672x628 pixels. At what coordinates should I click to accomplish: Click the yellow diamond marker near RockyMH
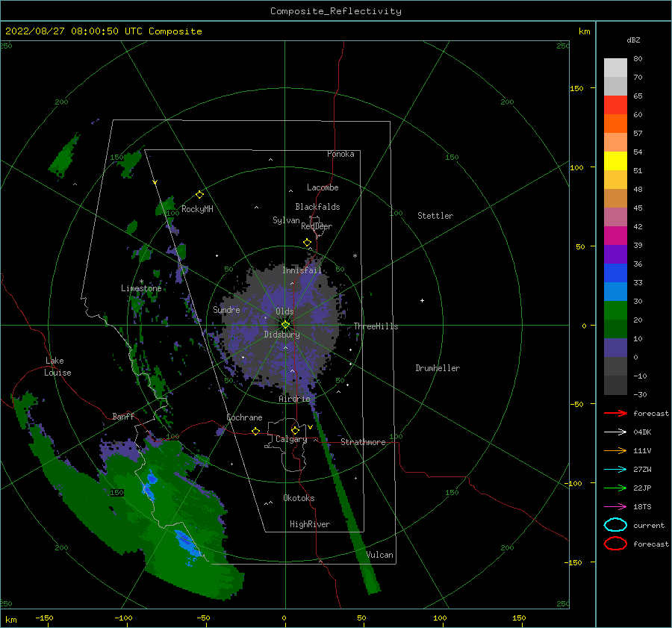coord(199,195)
